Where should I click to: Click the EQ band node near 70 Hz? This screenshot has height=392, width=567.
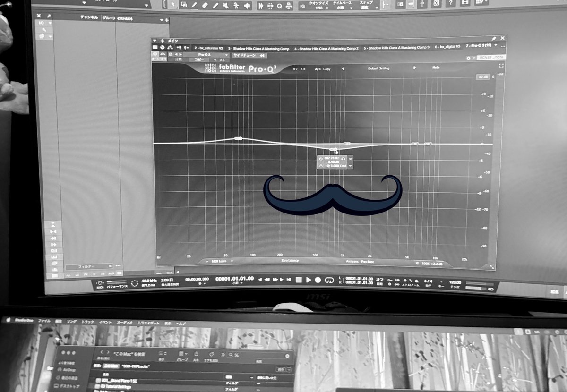pos(239,138)
